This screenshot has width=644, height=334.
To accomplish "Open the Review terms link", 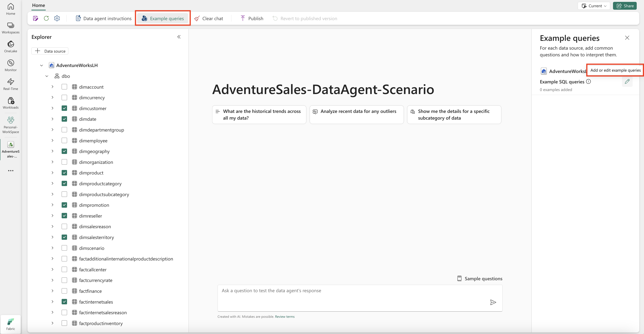I will [x=284, y=316].
